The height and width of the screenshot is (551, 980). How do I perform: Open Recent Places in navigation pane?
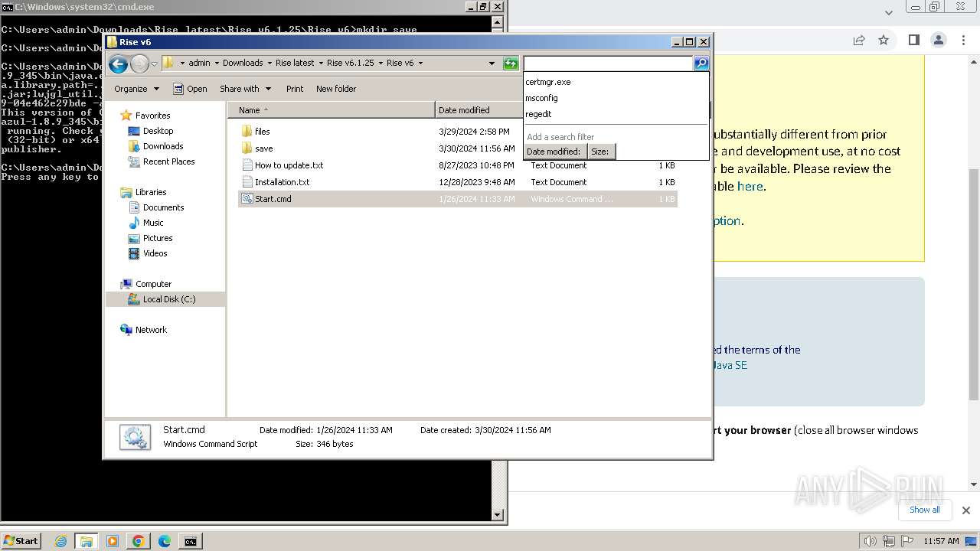tap(168, 161)
